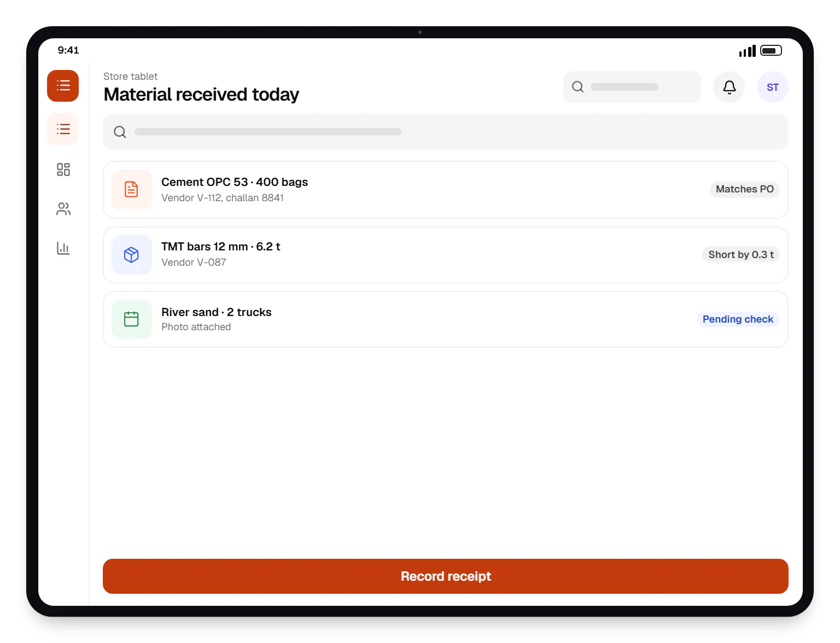The height and width of the screenshot is (643, 840).
Task: Click the Photo attached text
Action: [x=196, y=327]
